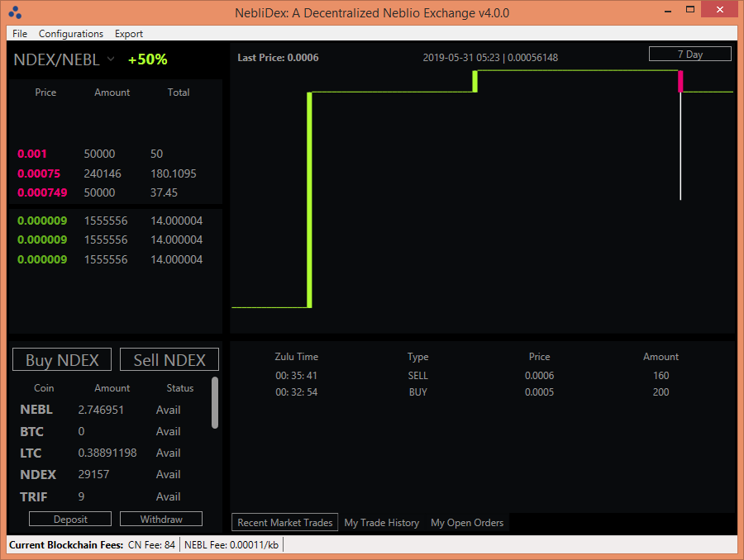The image size is (744, 560).
Task: Click the wallet list scrollbar thumb
Action: click(x=215, y=402)
